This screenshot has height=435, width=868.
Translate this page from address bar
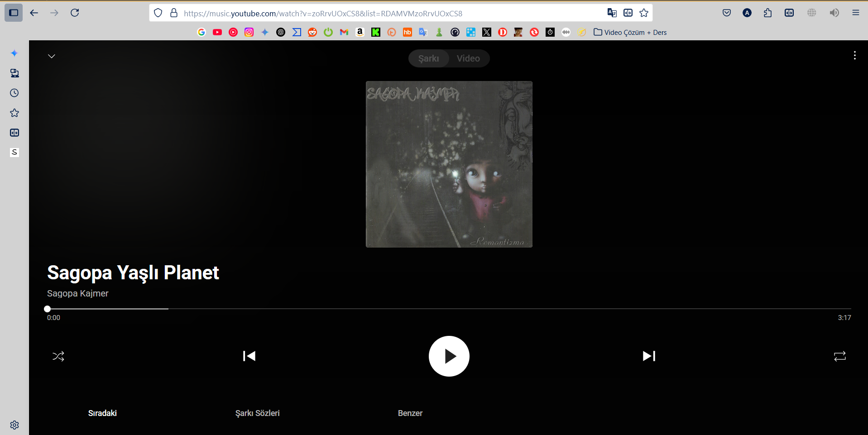pos(612,13)
